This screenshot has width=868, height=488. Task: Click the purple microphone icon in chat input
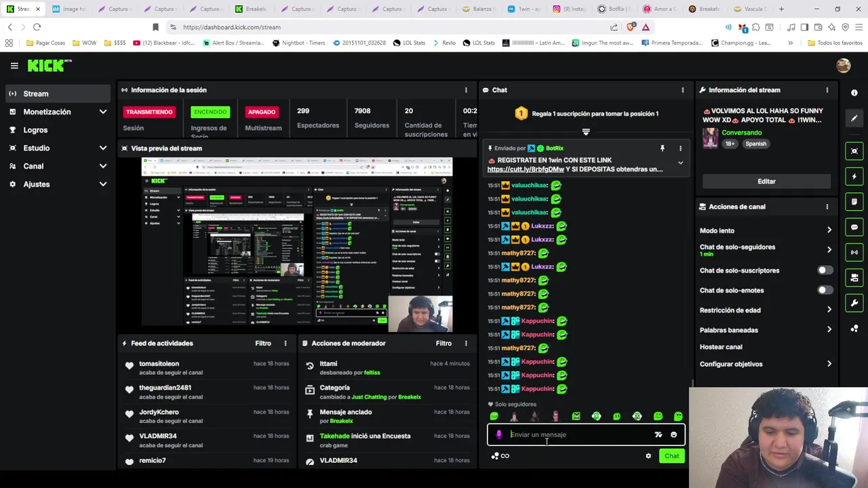click(499, 434)
